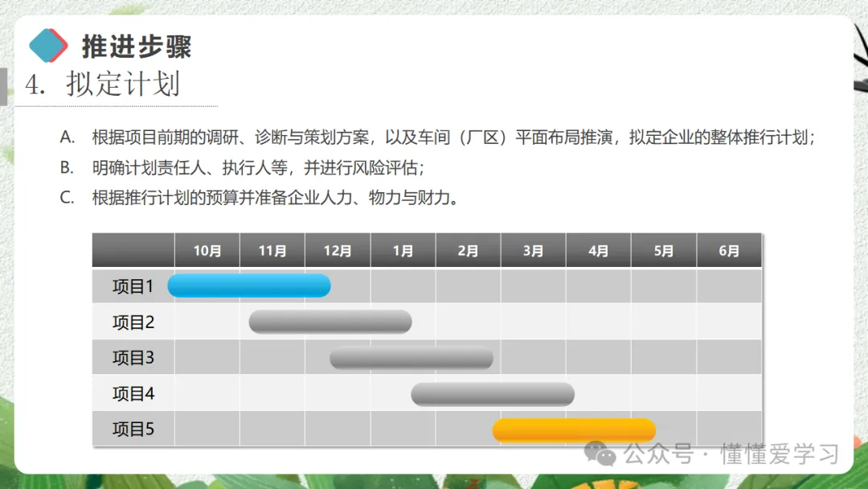The image size is (868, 489).
Task: Select the orange Gantt bar for 项目5
Action: point(574,429)
